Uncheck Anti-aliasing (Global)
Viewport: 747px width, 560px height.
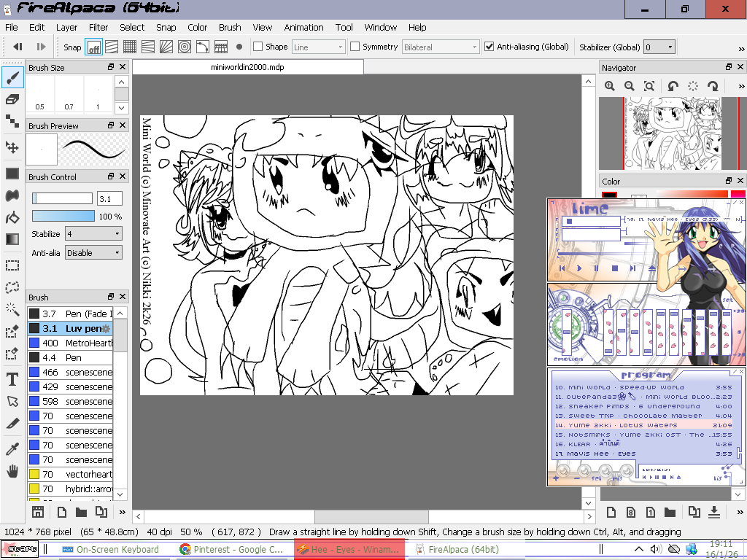tap(489, 47)
